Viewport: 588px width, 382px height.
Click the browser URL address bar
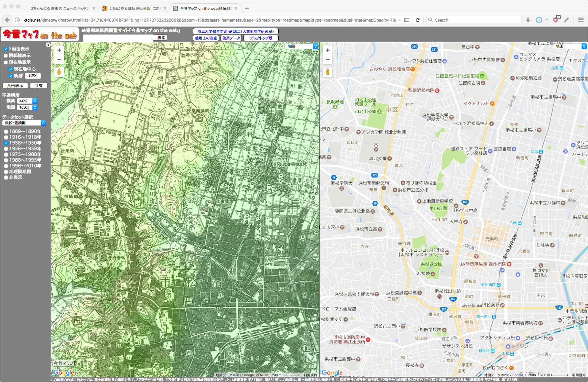coord(209,20)
